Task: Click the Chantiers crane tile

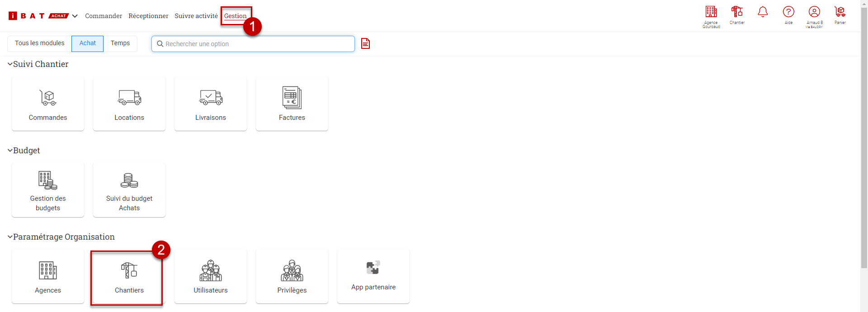Action: 129,277
